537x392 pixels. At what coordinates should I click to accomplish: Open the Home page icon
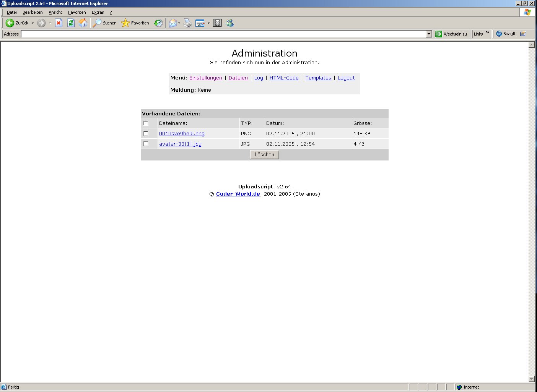pos(83,23)
